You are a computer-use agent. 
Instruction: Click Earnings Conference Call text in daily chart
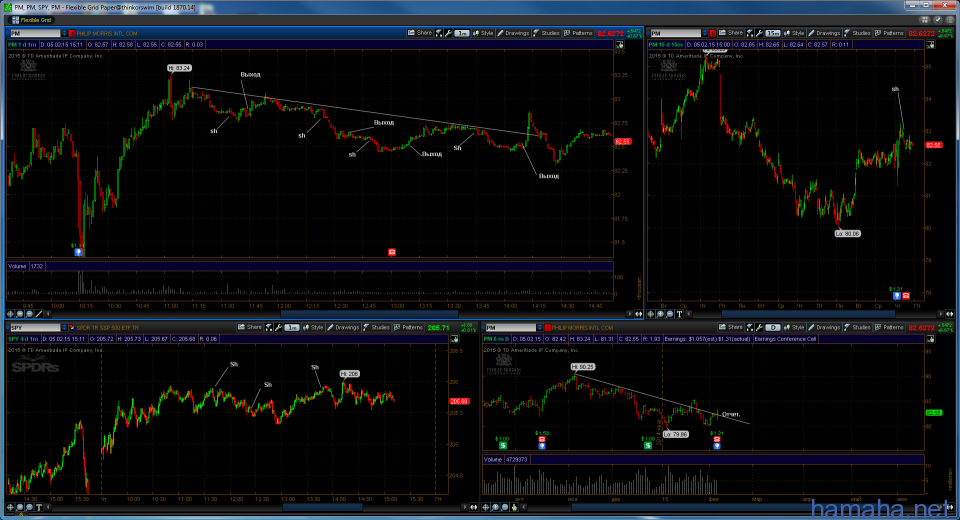786,339
